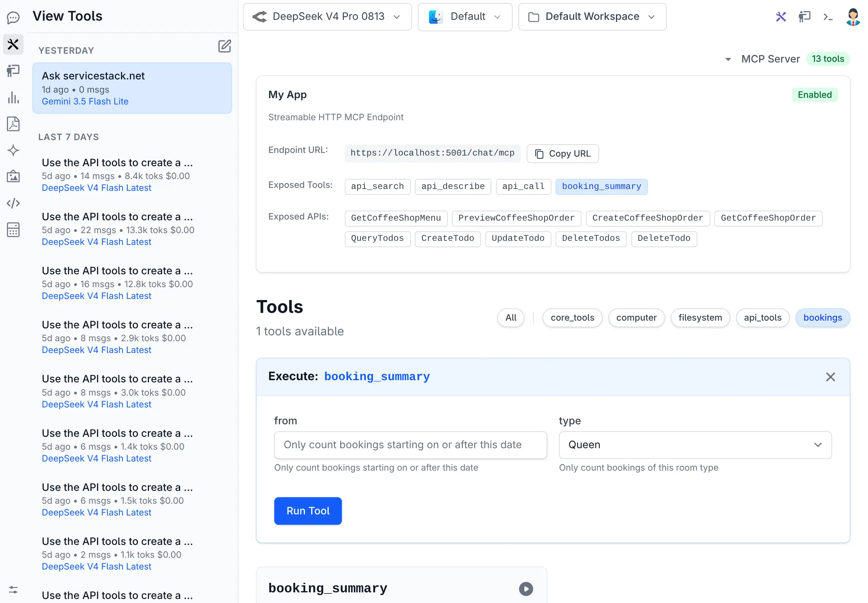The height and width of the screenshot is (603, 868).
Task: Open the booking_summary tool card title
Action: (328, 588)
